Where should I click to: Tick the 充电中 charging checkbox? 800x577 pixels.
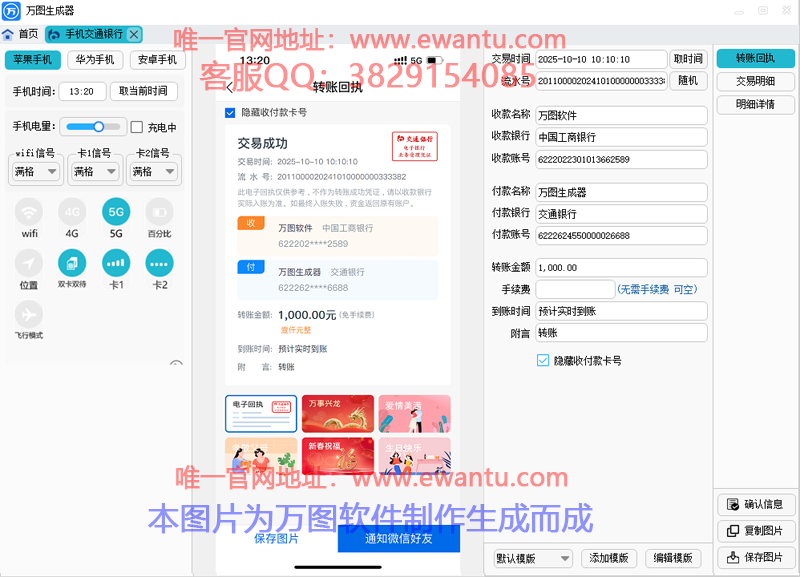[x=137, y=127]
